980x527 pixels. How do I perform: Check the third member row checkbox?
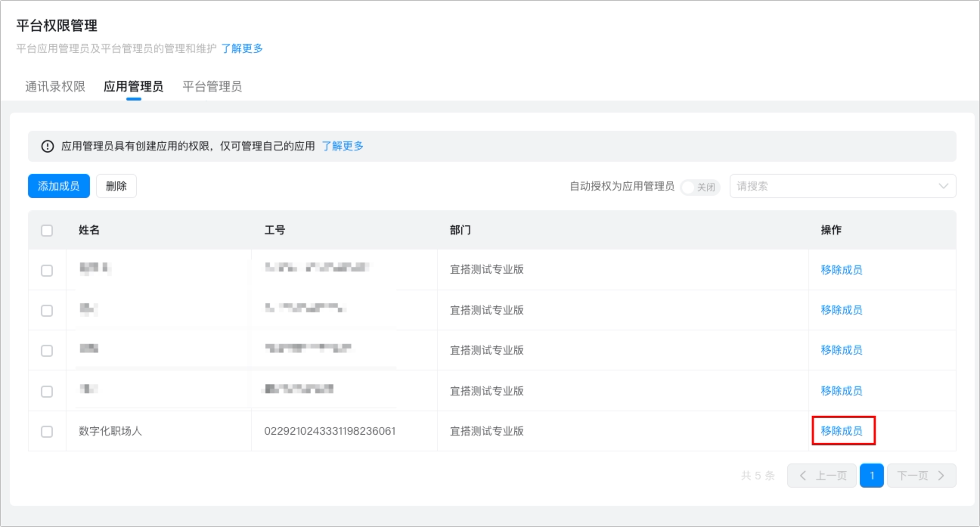click(x=47, y=351)
